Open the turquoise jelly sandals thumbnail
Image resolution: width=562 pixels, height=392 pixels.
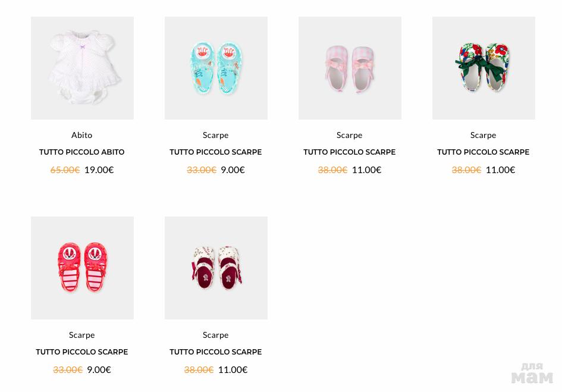tap(216, 68)
